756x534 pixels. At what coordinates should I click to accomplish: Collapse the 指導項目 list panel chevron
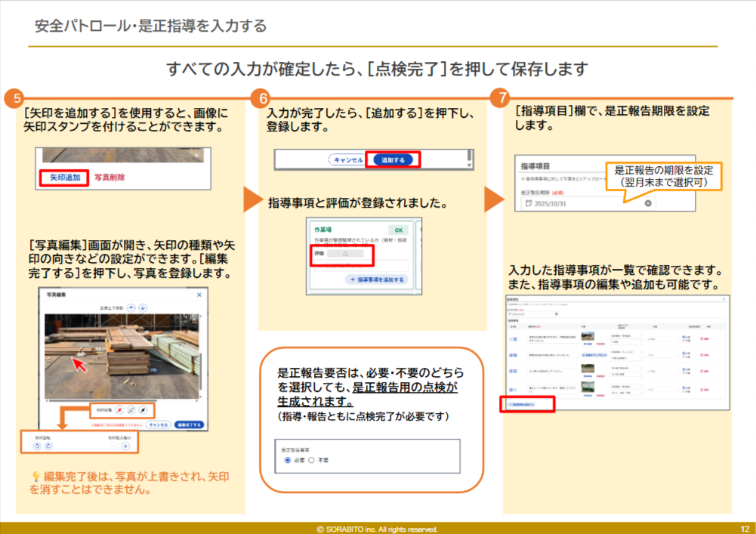[724, 299]
